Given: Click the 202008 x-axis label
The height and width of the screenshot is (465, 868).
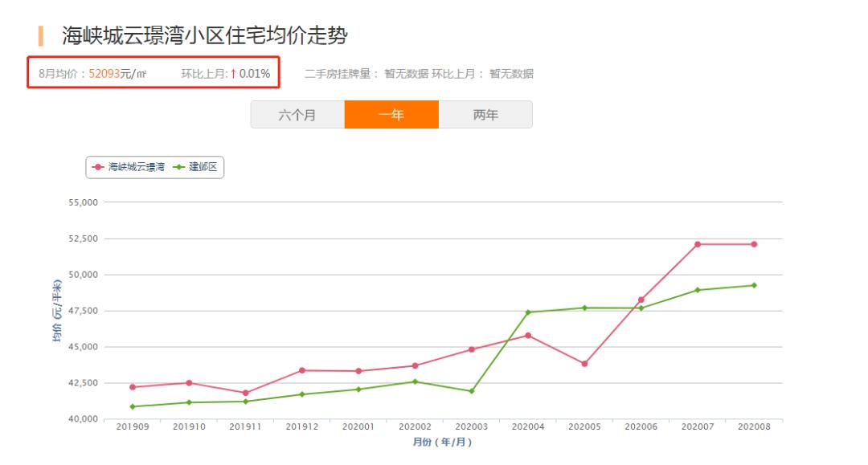Looking at the screenshot, I should pyautogui.click(x=753, y=426).
